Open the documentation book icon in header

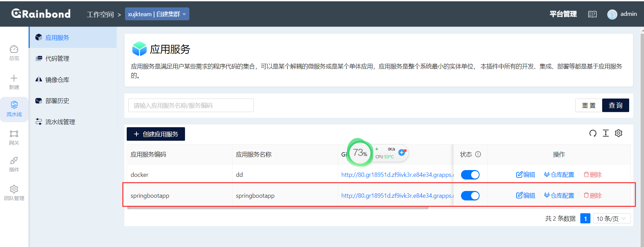592,14
